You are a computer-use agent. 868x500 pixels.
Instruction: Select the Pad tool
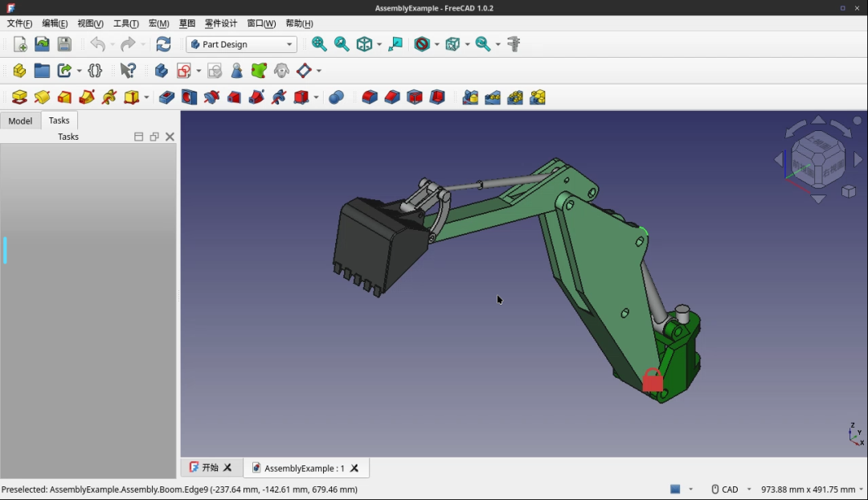click(x=19, y=96)
